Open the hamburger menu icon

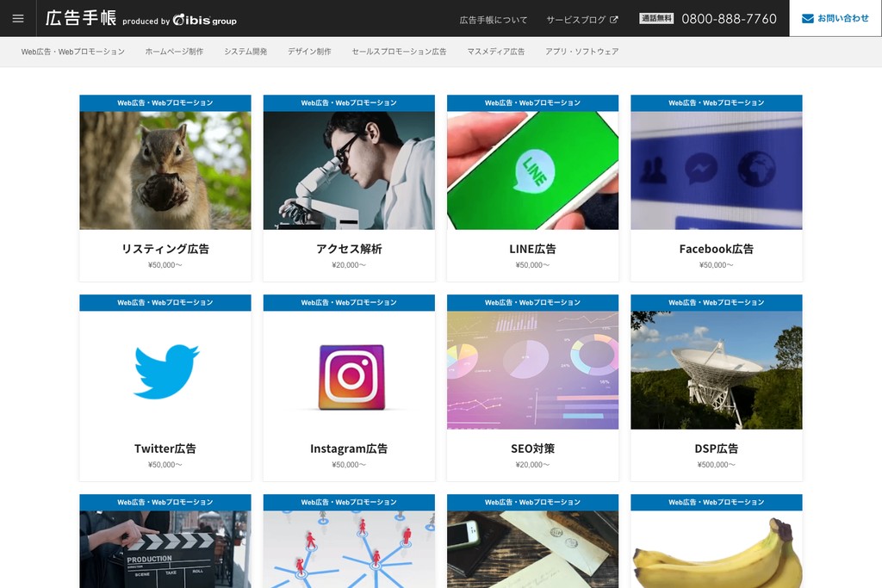[18, 19]
